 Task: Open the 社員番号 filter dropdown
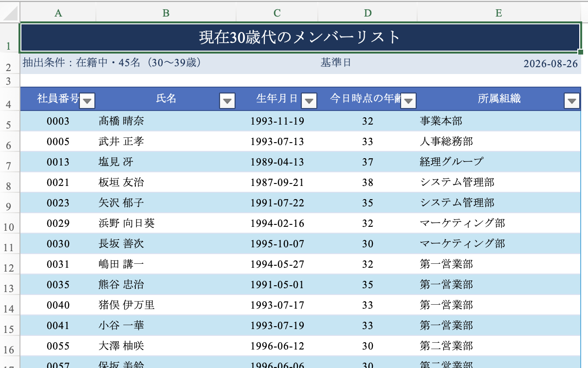pyautogui.click(x=87, y=101)
